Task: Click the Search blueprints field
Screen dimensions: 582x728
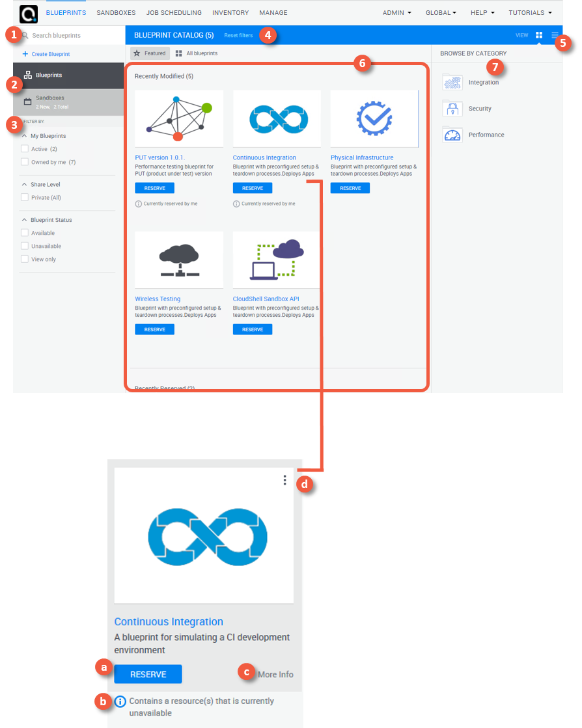Action: (72, 35)
